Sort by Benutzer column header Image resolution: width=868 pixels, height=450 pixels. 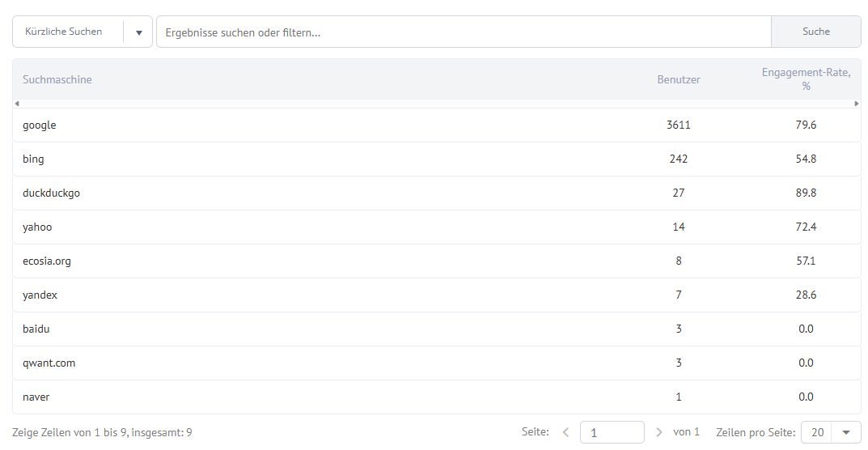[679, 79]
